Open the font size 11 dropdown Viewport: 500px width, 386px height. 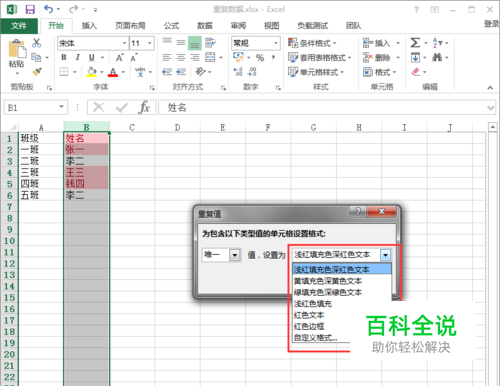150,43
